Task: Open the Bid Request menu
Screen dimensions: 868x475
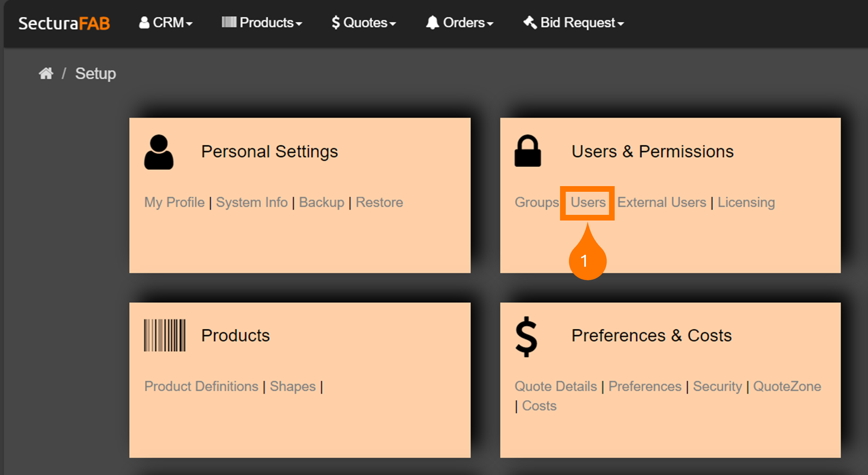Action: 574,23
